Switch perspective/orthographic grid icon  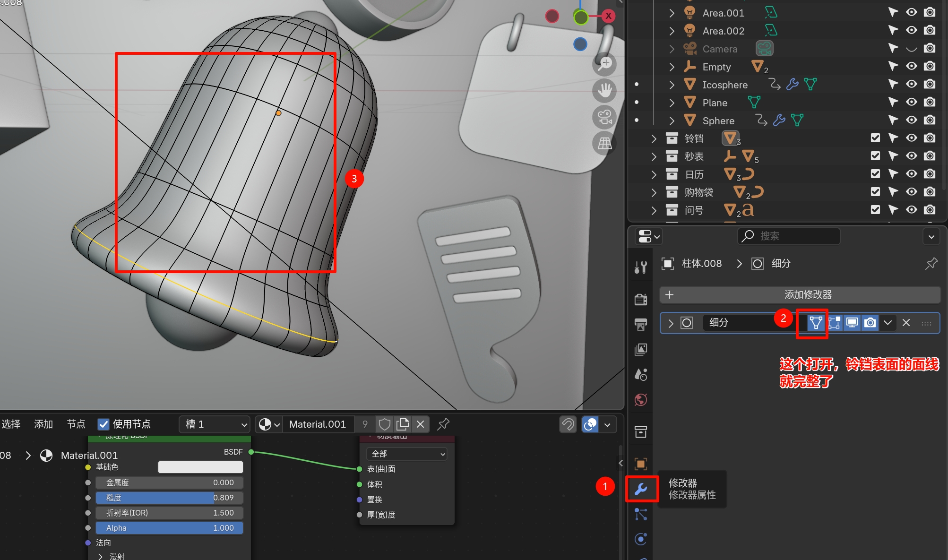coord(605,143)
